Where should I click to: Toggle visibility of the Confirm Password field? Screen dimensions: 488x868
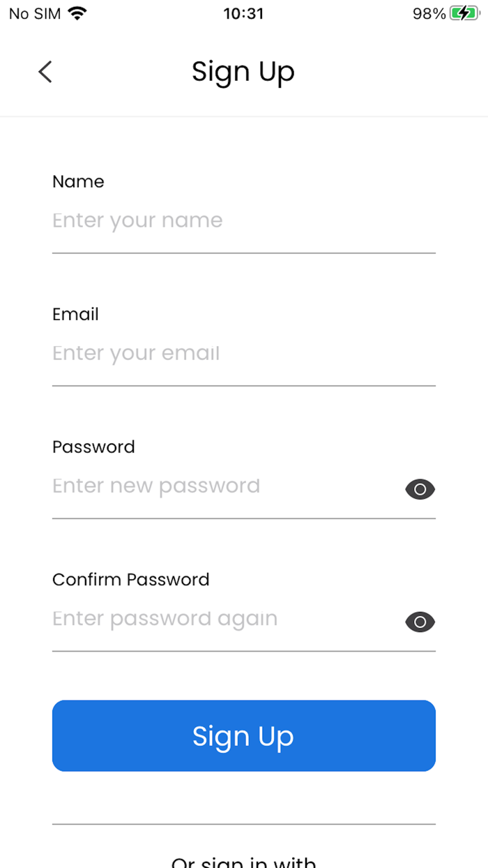coord(420,622)
